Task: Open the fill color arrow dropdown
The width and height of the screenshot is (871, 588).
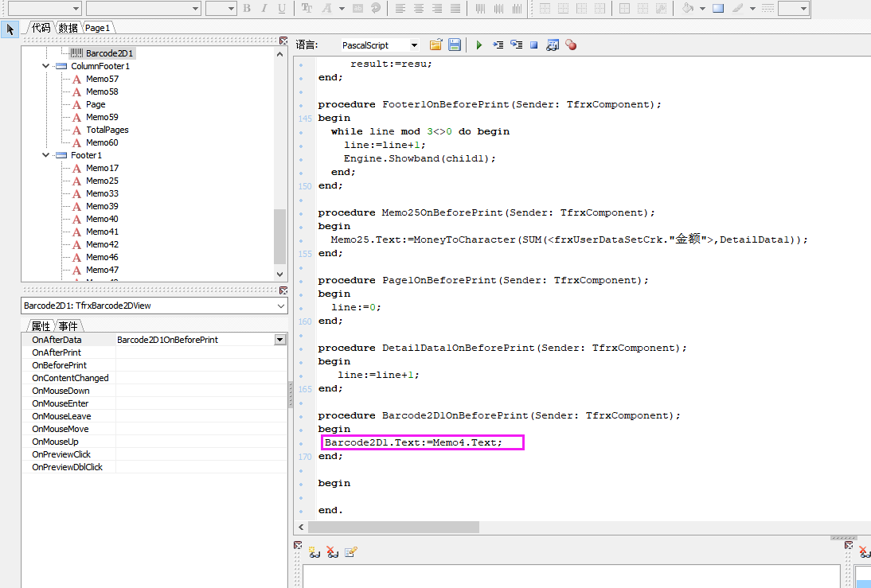Action: pos(703,8)
